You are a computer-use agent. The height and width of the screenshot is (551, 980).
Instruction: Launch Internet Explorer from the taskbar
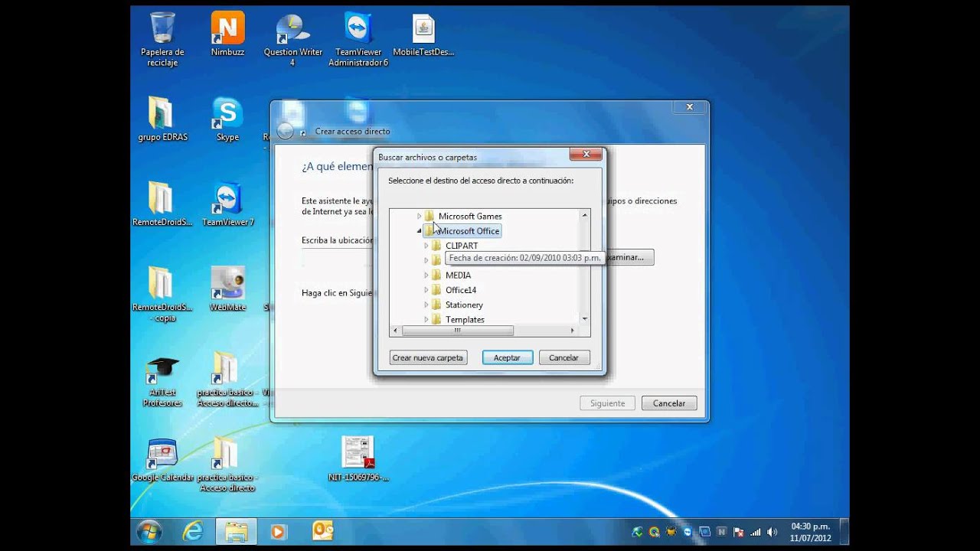coord(192,531)
